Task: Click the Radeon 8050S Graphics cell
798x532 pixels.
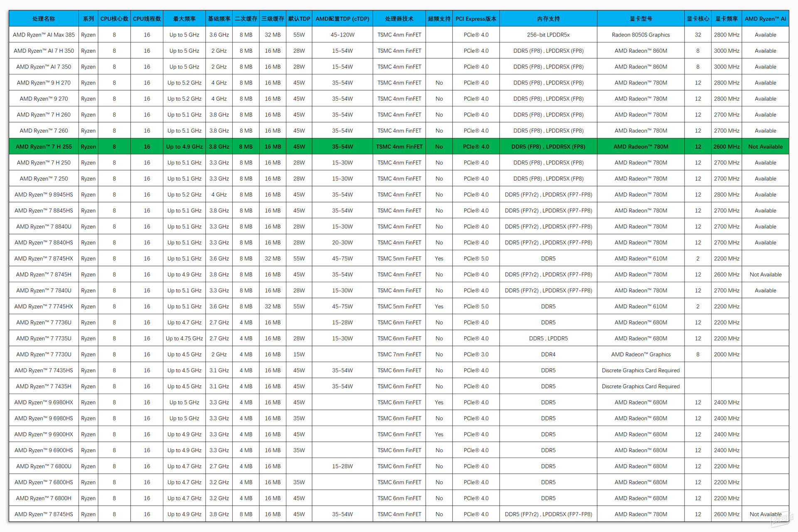Action: [x=640, y=35]
